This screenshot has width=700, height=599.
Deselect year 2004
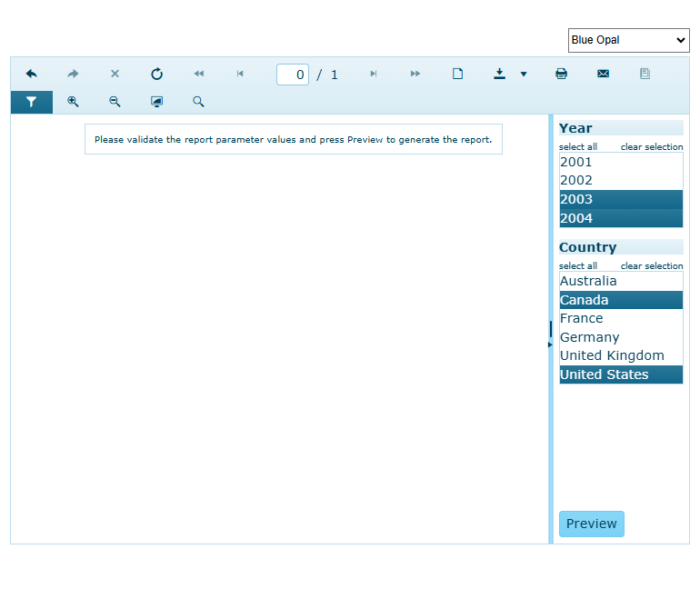tap(621, 218)
